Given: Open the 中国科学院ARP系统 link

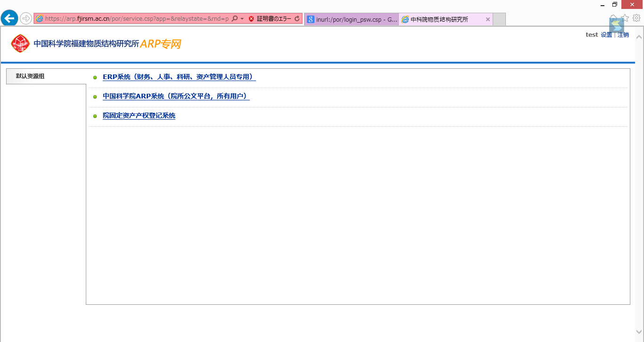Looking at the screenshot, I should 176,96.
